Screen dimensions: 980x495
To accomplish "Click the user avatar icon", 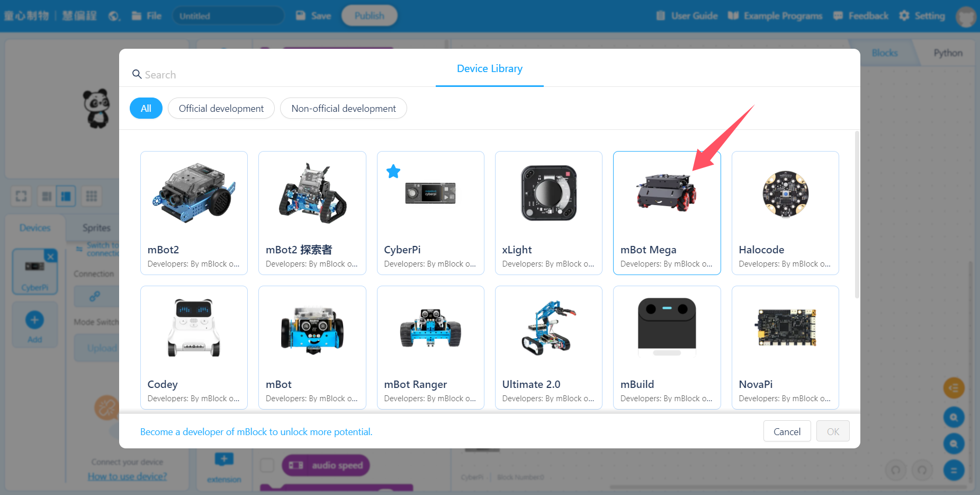I will click(x=966, y=16).
